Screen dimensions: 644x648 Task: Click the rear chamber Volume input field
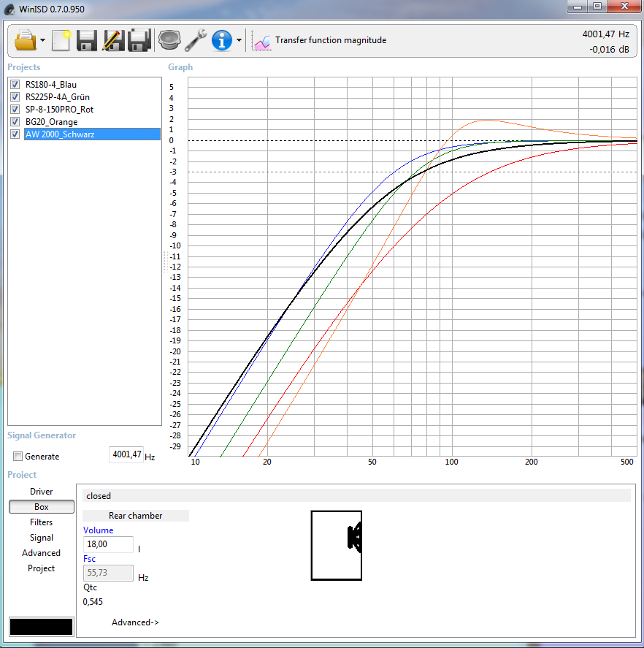108,544
